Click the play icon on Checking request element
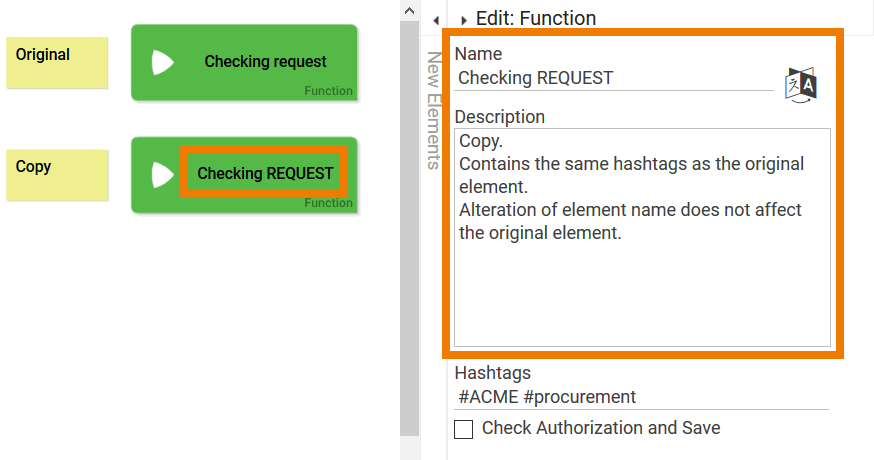This screenshot has width=874, height=460. click(162, 62)
